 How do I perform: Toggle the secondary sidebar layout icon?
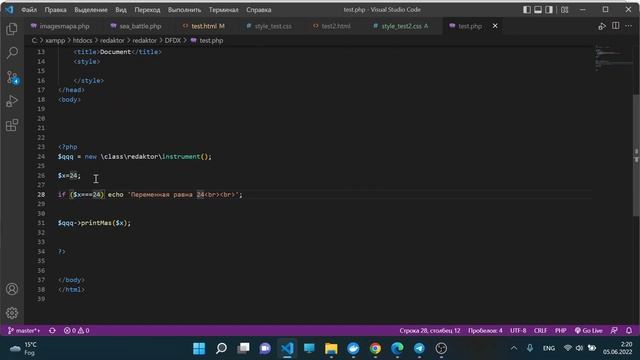click(x=549, y=9)
